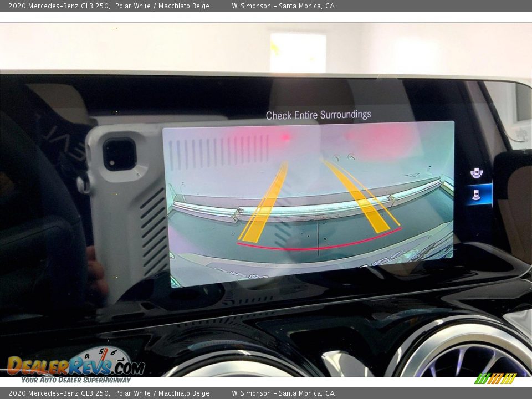Viewport: 532px width, 399px height.
Task: Click the bottom 'Polar White / Macchiato Beige' caption
Action: pos(162,393)
